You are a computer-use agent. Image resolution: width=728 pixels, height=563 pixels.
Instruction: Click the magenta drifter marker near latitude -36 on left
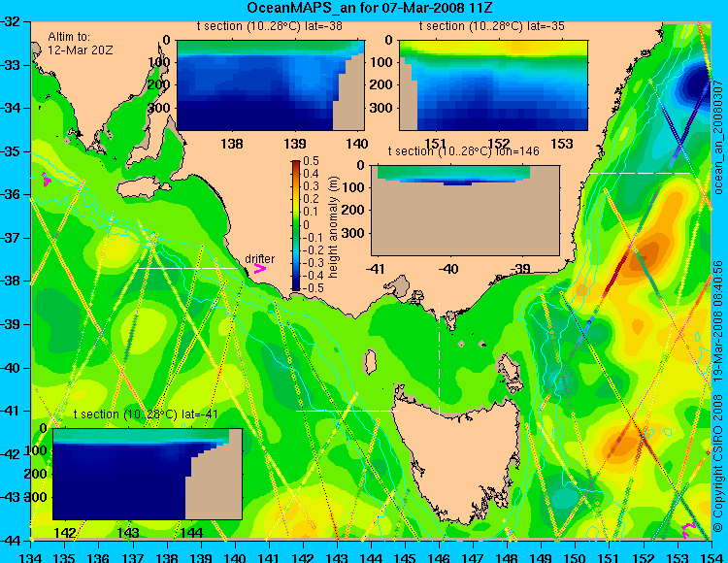[46, 180]
